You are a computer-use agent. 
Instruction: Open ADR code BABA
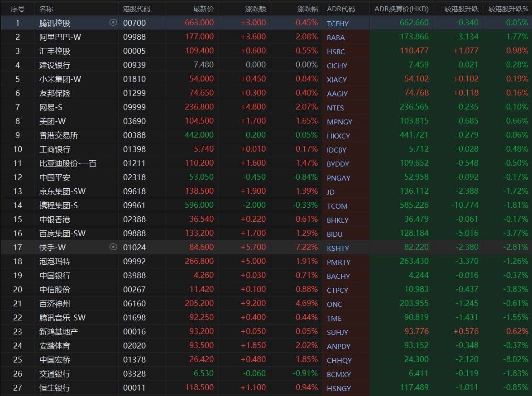pos(335,38)
